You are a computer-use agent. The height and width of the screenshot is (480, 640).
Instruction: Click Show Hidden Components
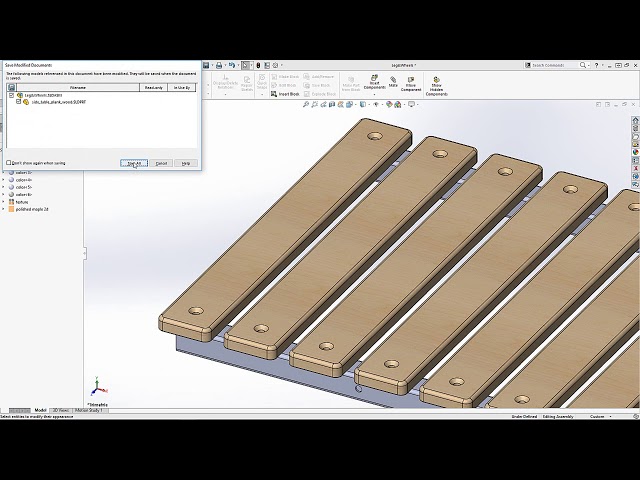[436, 86]
